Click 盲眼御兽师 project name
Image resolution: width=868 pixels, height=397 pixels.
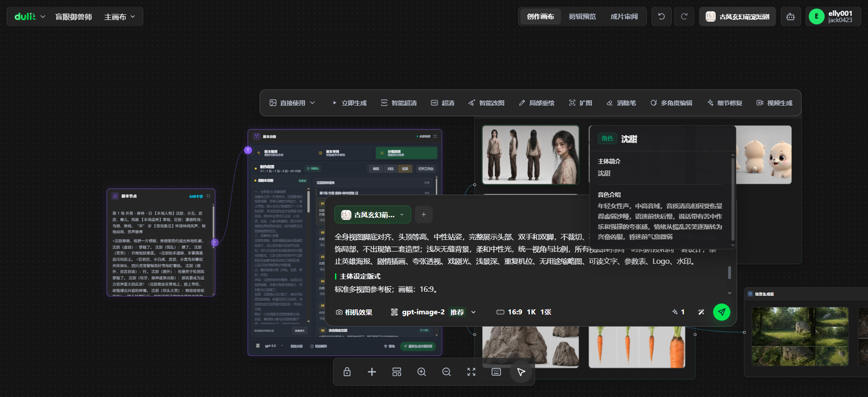coord(73,17)
